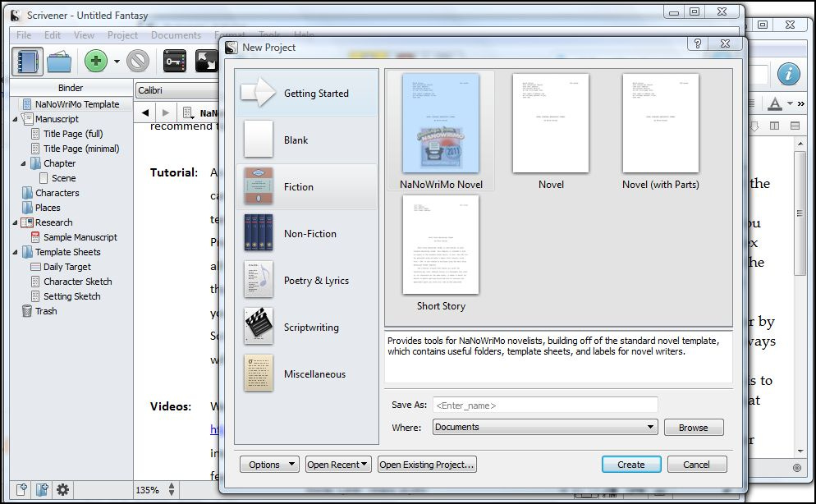Screen dimensions: 816x504
Task: Select Sample Manuscript in binder
Action: click(80, 237)
